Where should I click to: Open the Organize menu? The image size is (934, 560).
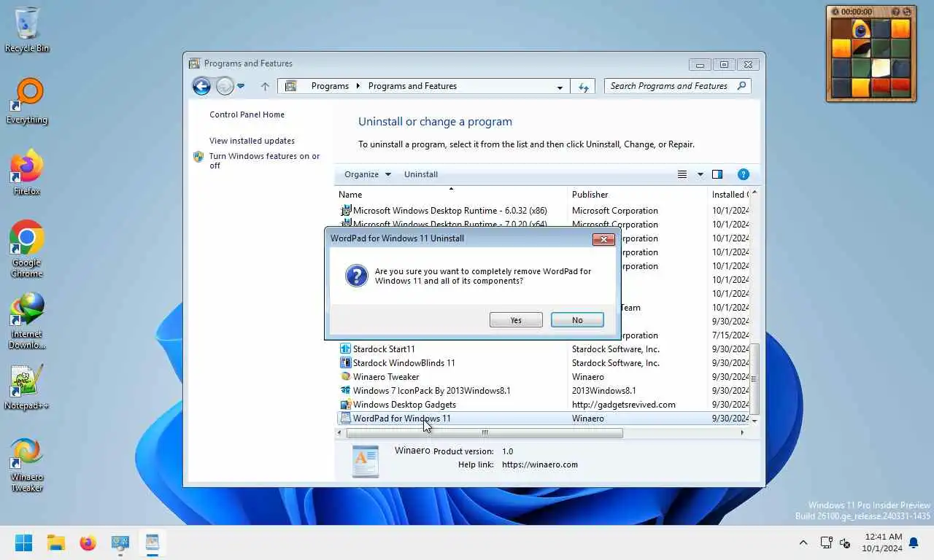pos(368,174)
